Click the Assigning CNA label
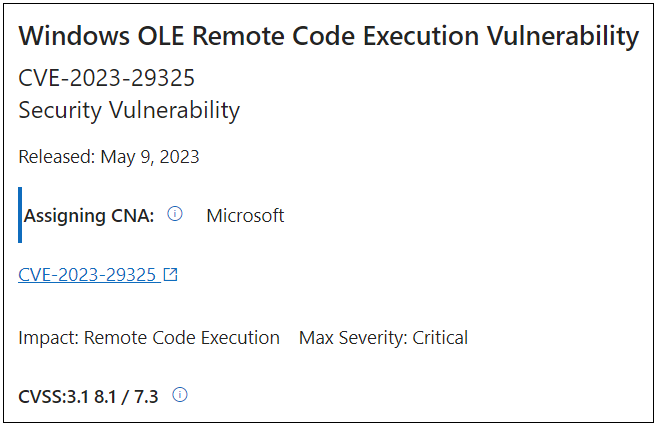The height and width of the screenshot is (429, 657). tap(89, 216)
